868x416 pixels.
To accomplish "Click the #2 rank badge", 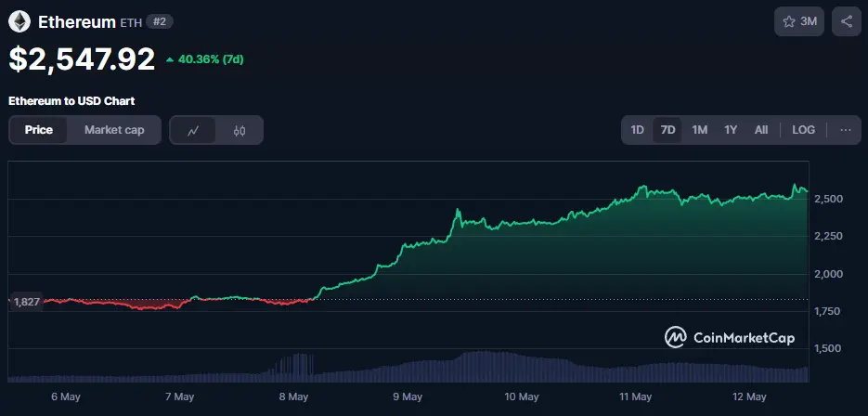I will [x=160, y=21].
